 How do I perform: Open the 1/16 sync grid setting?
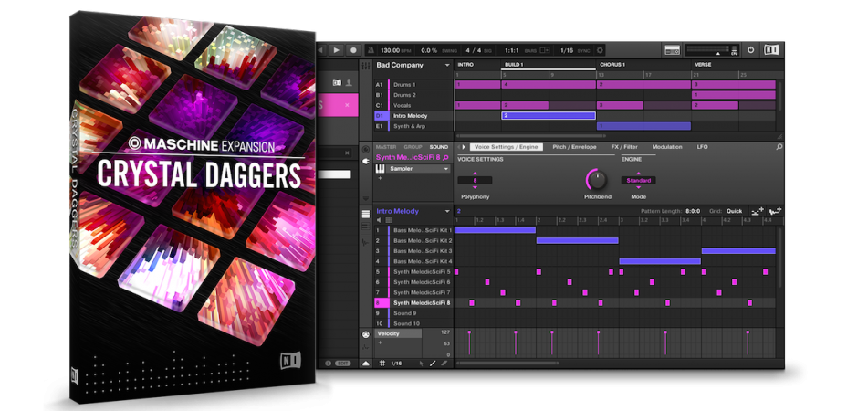pyautogui.click(x=566, y=50)
